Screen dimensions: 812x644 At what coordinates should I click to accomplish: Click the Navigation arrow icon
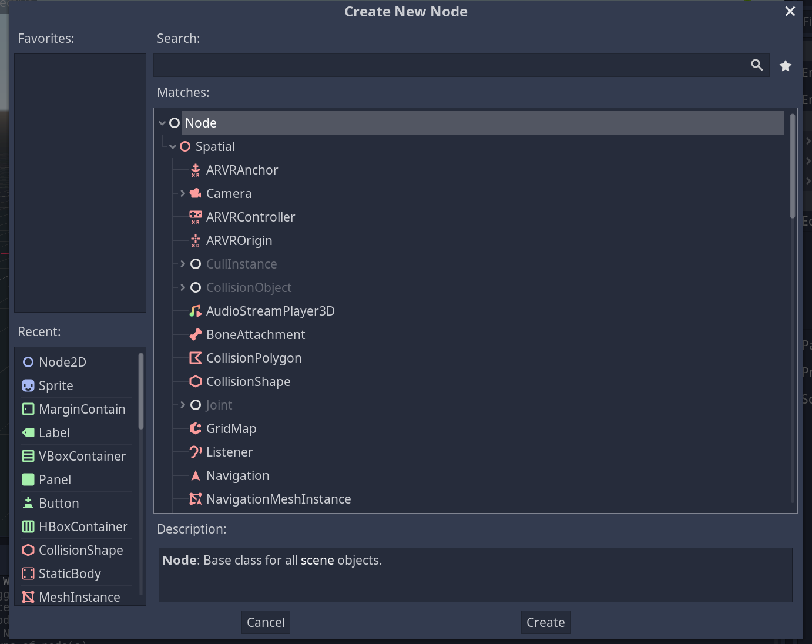pos(195,475)
